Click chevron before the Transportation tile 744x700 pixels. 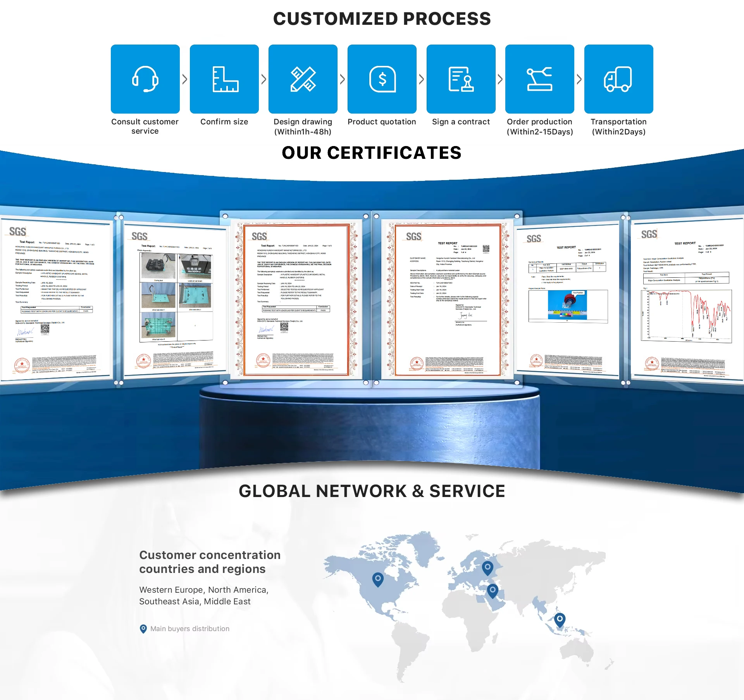tap(579, 79)
